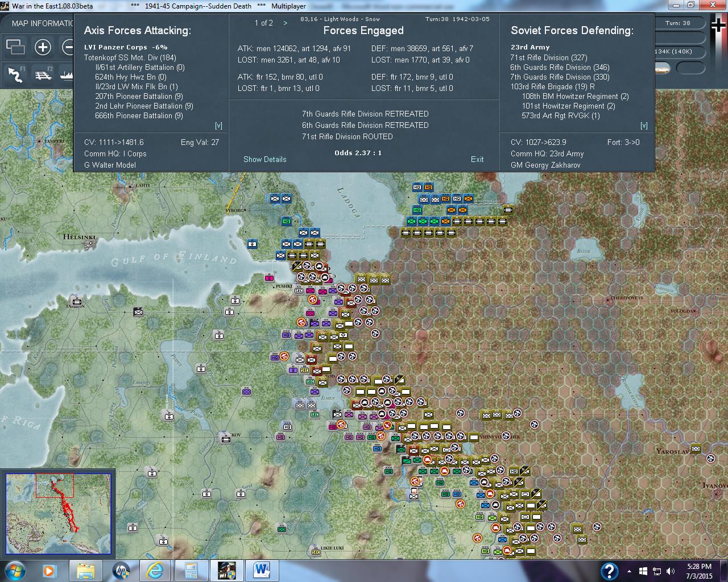Select Totenkopf SS Mot. Div entry
This screenshot has height=582, width=728.
point(130,57)
